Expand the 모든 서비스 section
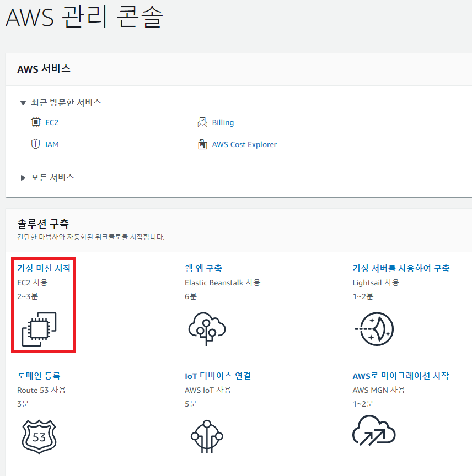 (x=23, y=177)
